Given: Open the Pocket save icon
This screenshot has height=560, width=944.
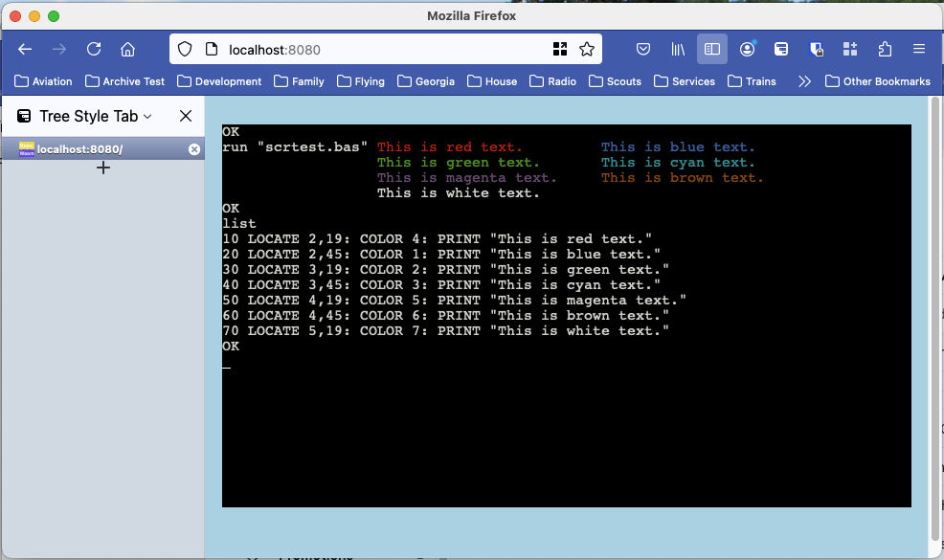Looking at the screenshot, I should click(x=644, y=49).
